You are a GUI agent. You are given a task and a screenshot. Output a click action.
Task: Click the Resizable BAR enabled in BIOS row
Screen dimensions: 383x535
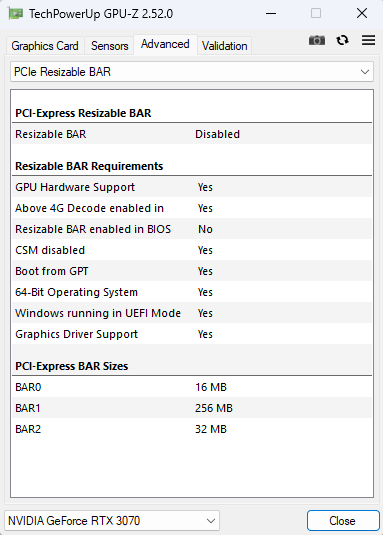coord(192,229)
